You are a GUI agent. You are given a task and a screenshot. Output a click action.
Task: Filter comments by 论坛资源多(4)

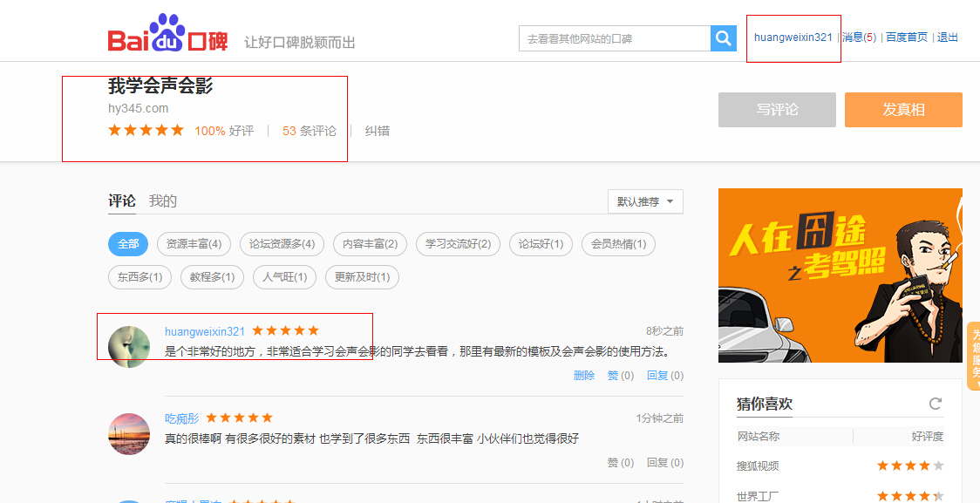point(282,244)
